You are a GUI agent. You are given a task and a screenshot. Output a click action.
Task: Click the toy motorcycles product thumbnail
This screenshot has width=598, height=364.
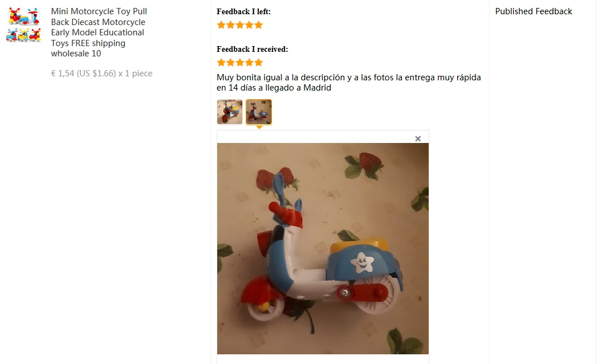point(23,24)
